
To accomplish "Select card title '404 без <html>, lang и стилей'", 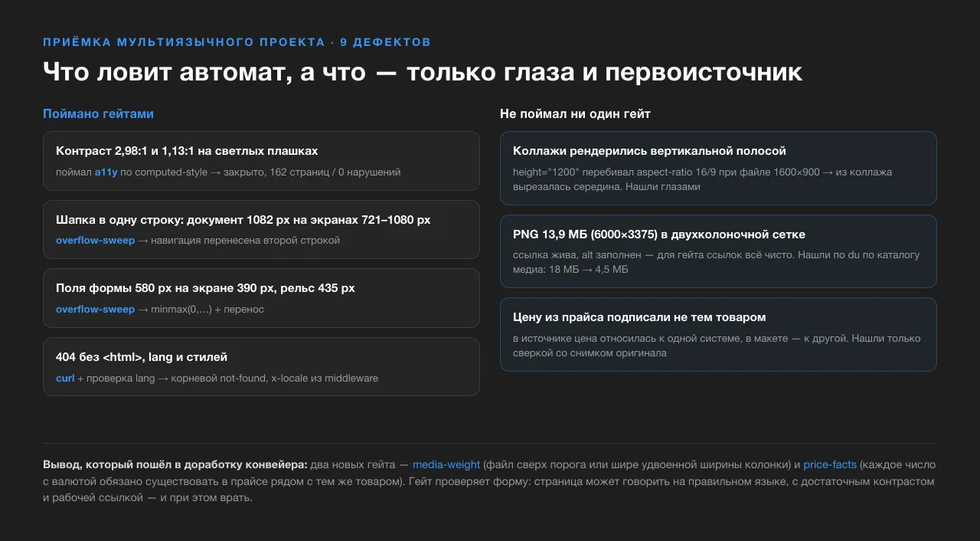I will tap(142, 357).
